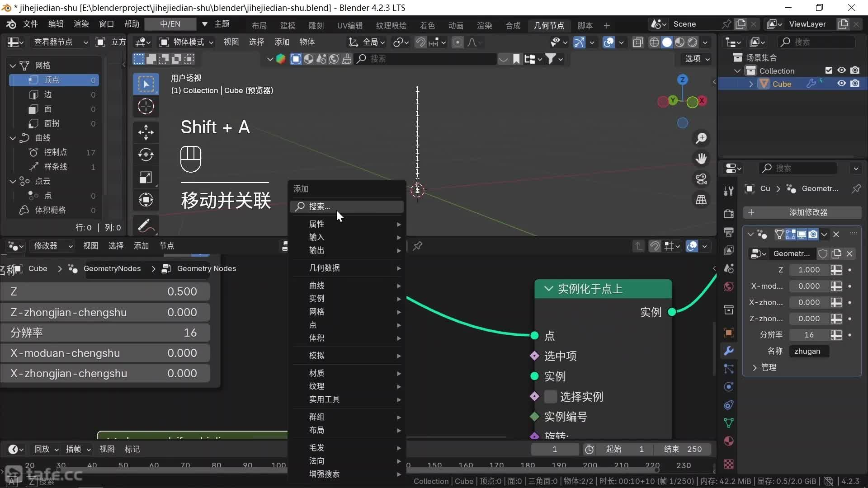Click the zoom magnifier icon in viewport
The width and height of the screenshot is (868, 488).
(701, 138)
